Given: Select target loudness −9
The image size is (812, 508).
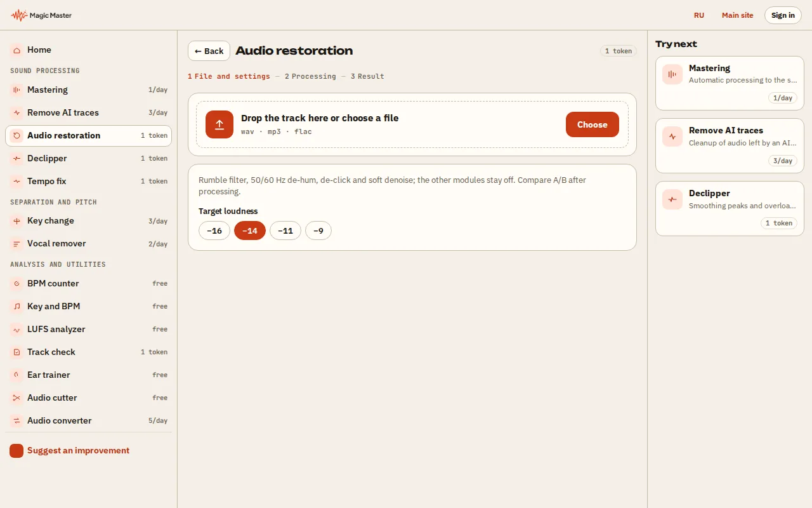Looking at the screenshot, I should coord(318,231).
